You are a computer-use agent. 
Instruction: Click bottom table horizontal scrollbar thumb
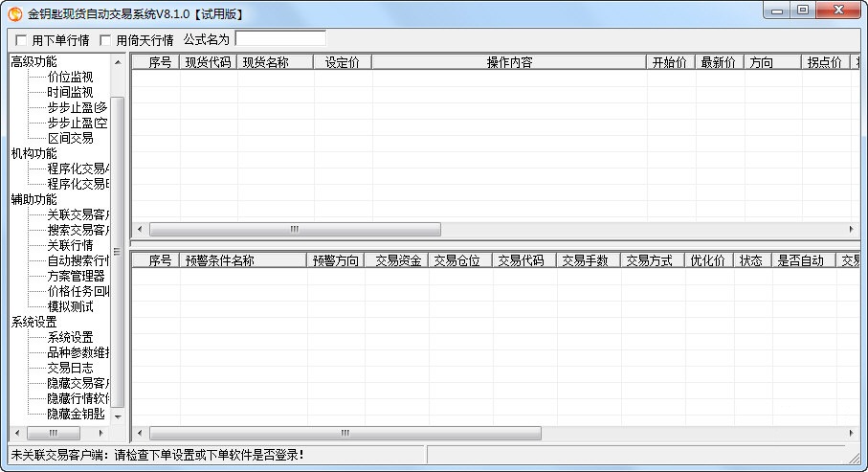(345, 433)
